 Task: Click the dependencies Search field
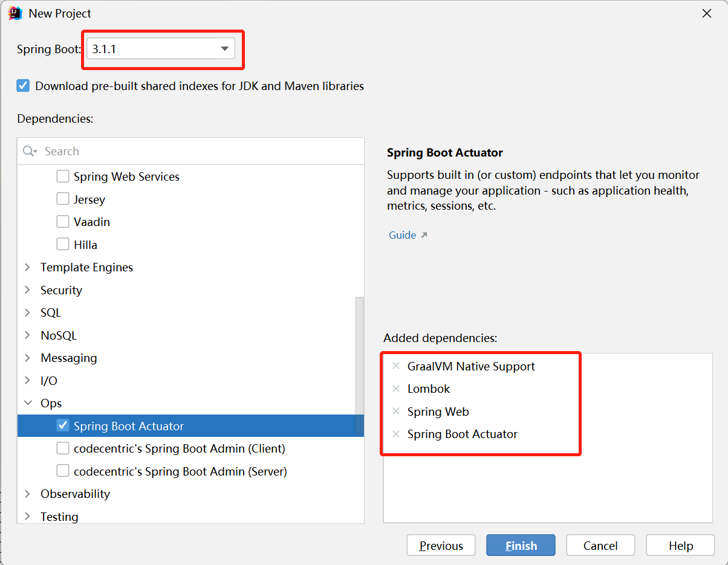pyautogui.click(x=190, y=151)
